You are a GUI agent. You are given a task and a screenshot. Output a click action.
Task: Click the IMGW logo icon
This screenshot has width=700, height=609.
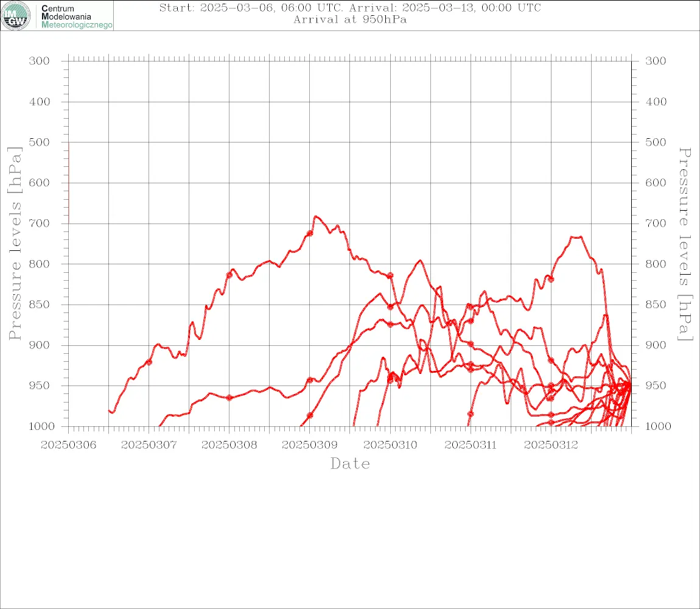16,16
